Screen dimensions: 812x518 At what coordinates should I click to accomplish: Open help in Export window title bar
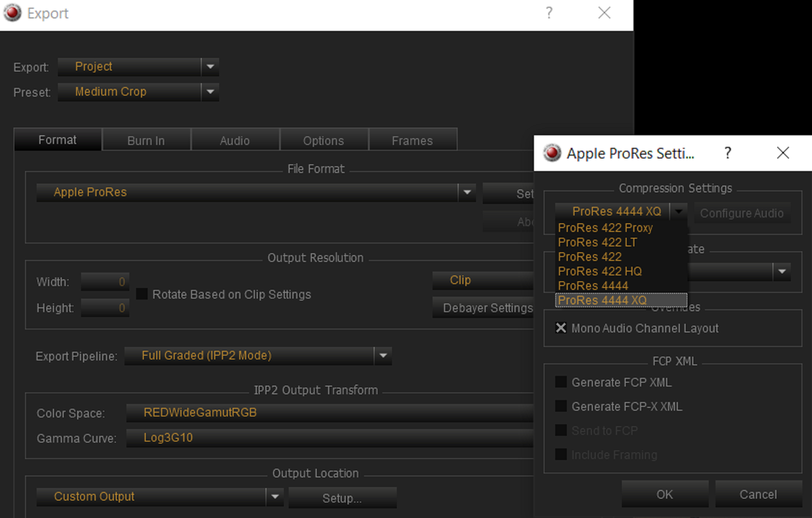point(549,13)
